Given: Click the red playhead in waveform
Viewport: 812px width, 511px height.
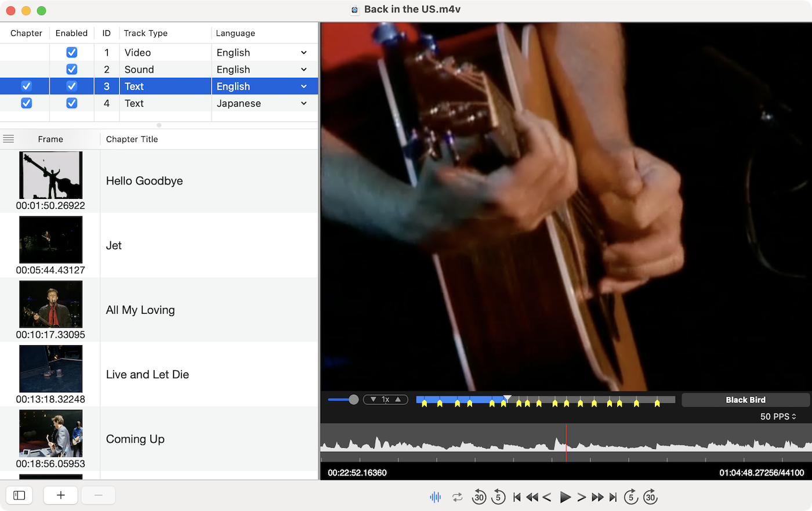Looking at the screenshot, I should 566,443.
